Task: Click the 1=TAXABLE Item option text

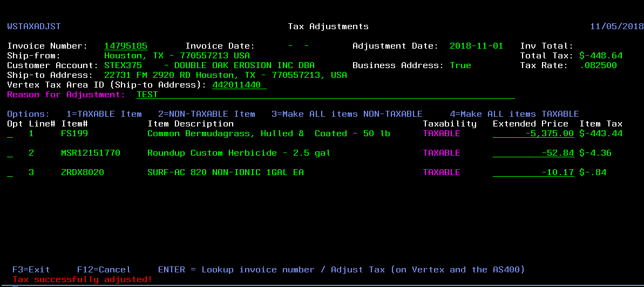Action: [x=104, y=114]
